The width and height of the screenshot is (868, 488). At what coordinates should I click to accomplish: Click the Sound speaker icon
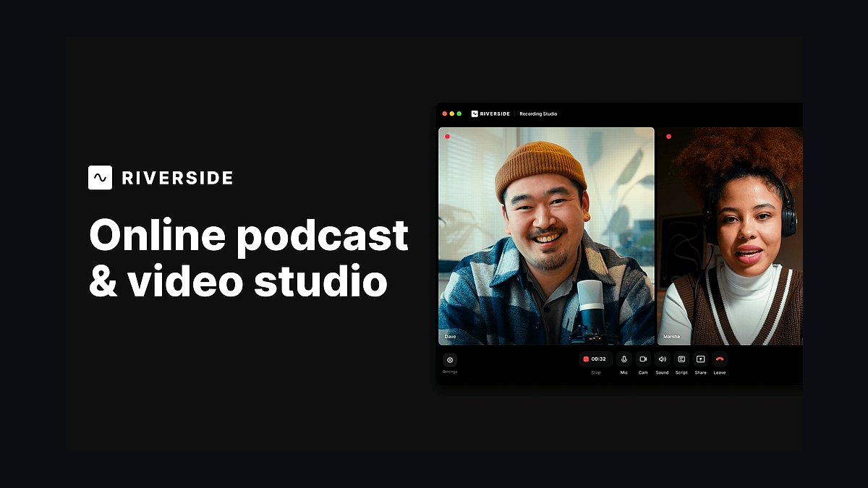click(x=662, y=359)
